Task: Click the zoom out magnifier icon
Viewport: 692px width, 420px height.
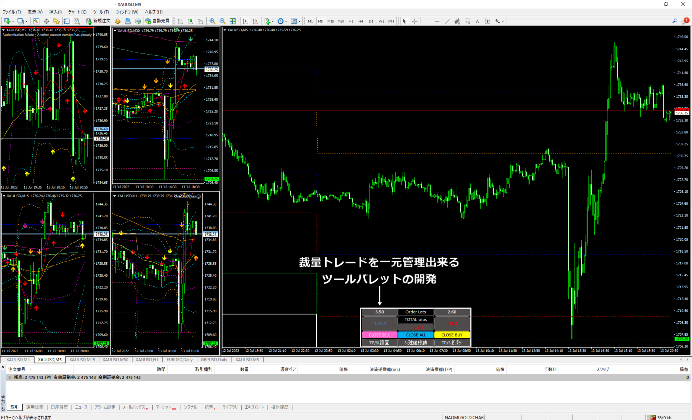Action: pos(222,21)
